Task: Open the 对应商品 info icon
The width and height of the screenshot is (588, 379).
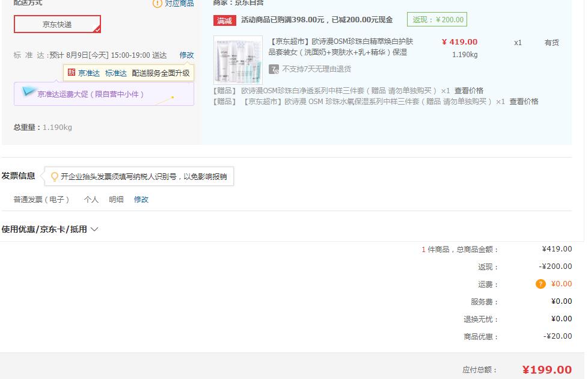Action: (x=158, y=4)
